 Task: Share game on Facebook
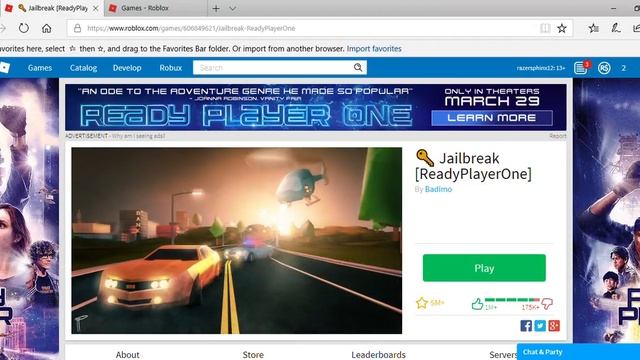[x=526, y=326]
